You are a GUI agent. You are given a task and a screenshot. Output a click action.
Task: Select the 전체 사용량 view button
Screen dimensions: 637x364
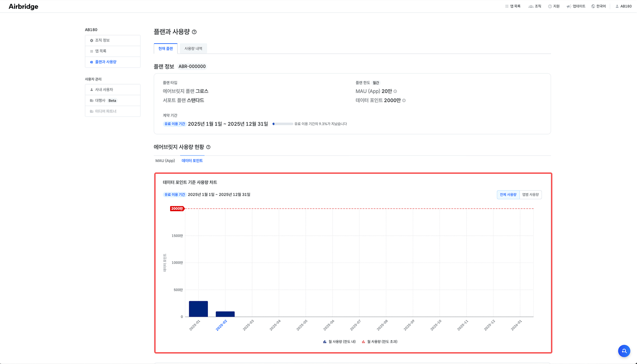(508, 195)
